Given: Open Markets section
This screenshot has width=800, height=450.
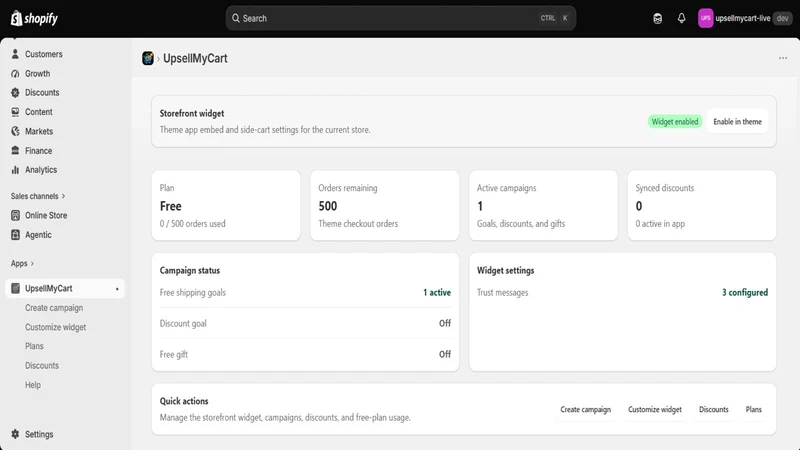Looking at the screenshot, I should [39, 131].
